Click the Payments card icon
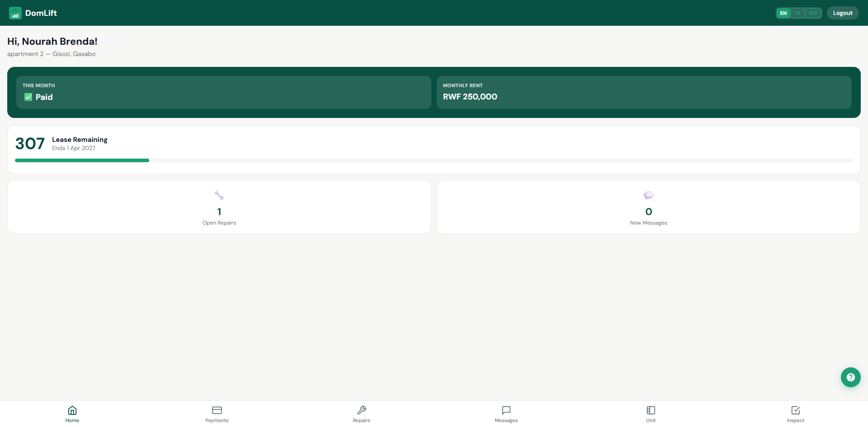 pyautogui.click(x=217, y=410)
